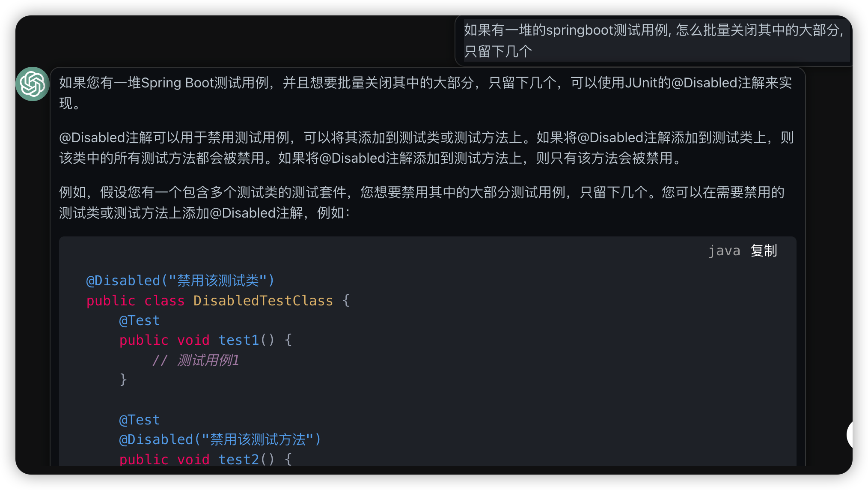
Task: Click the paragraph starting with 例如，假设您有
Action: pyautogui.click(x=422, y=203)
